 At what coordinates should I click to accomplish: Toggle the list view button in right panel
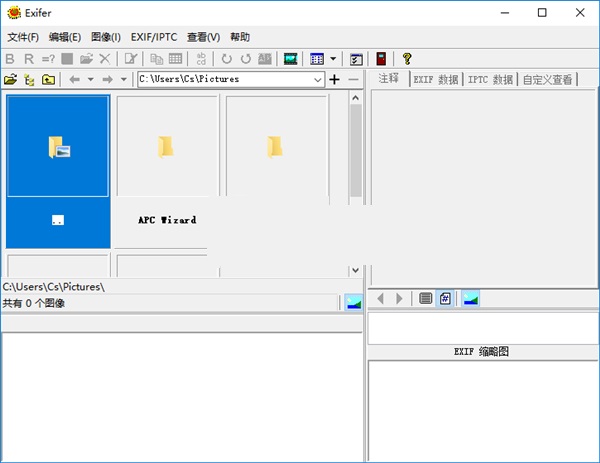pyautogui.click(x=426, y=298)
